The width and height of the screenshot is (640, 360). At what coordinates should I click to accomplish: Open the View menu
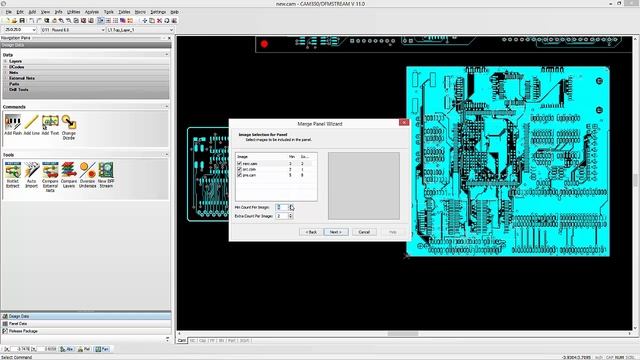[45, 12]
